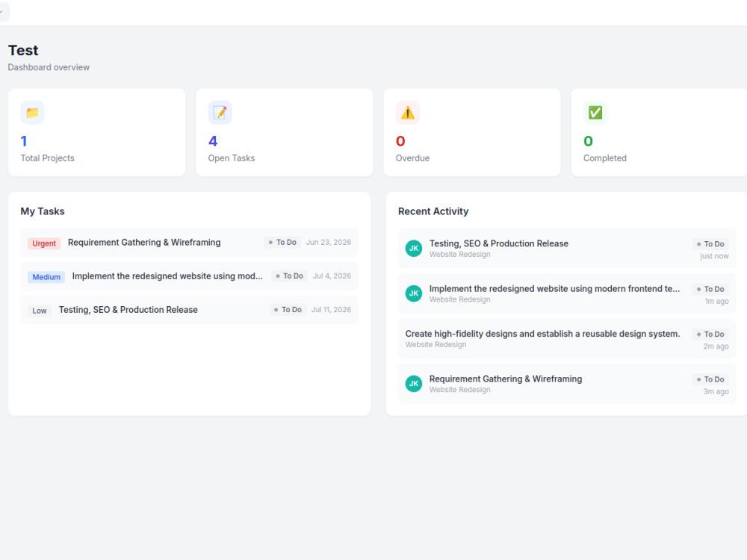Click the 2m ago timestamp
This screenshot has width=747, height=560.
click(x=716, y=346)
